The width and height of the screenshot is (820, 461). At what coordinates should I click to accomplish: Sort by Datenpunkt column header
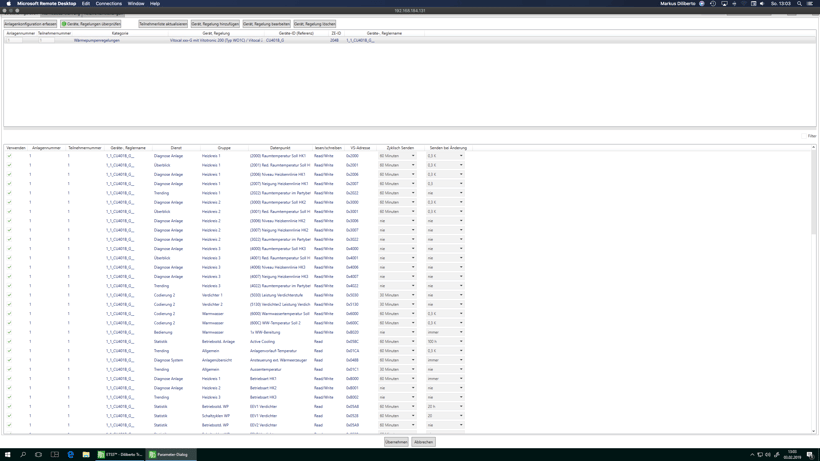[x=280, y=148]
